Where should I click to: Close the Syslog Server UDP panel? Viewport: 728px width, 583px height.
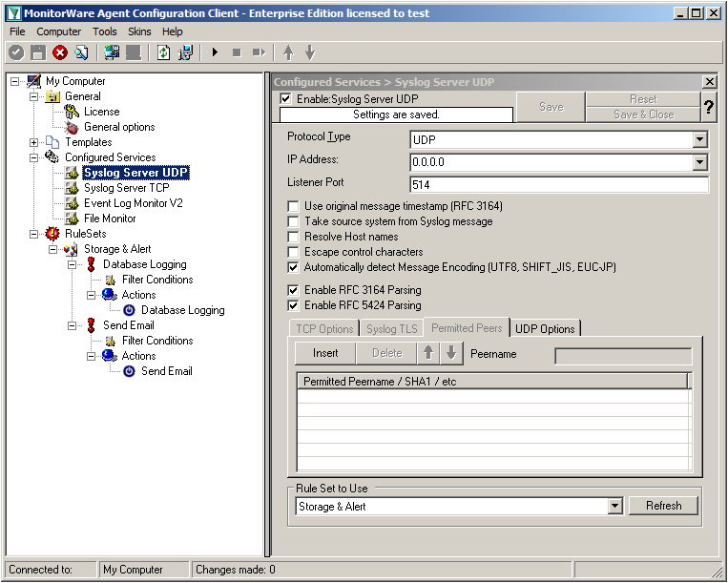(x=710, y=82)
